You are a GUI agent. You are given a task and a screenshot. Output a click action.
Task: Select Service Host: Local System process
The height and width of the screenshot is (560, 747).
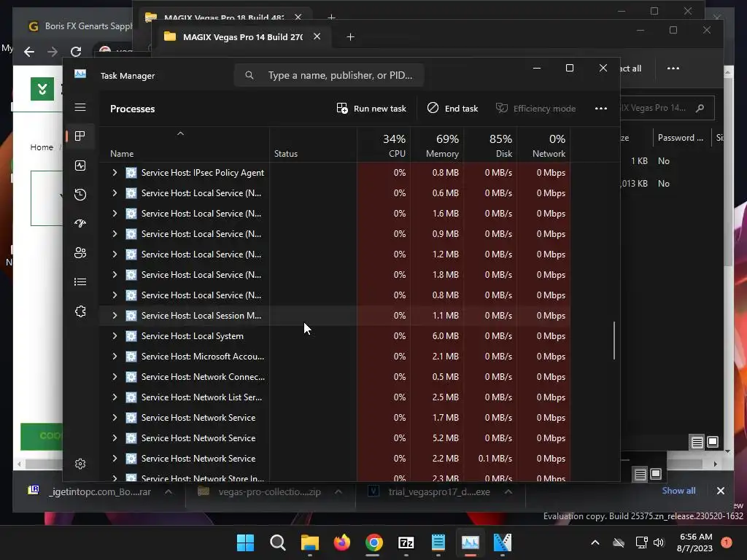click(333, 335)
